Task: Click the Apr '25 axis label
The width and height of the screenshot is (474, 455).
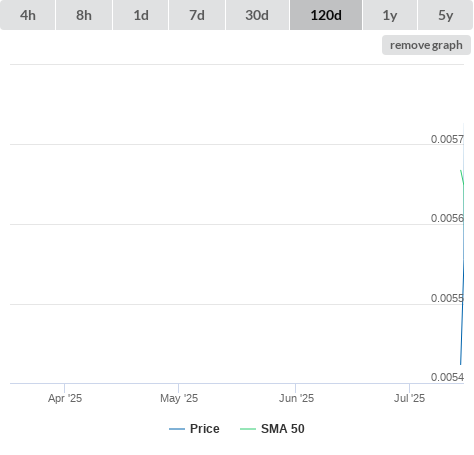Action: coord(65,398)
